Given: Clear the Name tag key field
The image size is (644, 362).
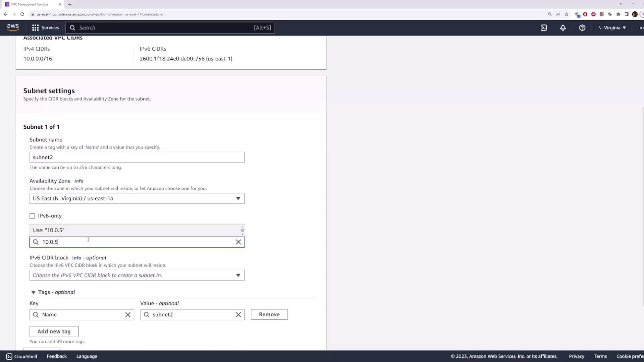Looking at the screenshot, I should coord(128,315).
